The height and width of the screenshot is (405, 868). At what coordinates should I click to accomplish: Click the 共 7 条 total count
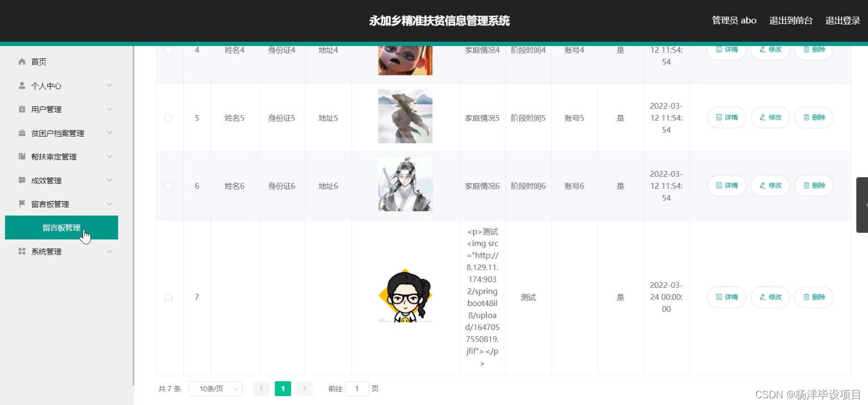170,389
